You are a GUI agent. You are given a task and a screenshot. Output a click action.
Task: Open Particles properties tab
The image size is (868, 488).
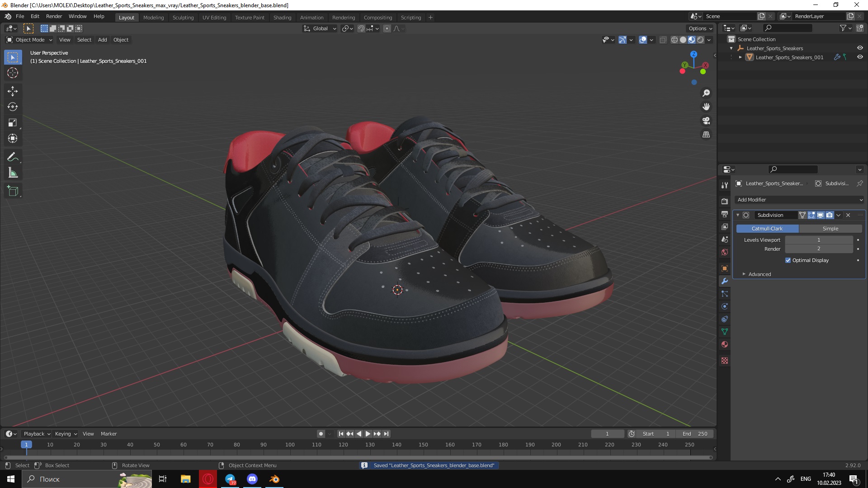725,294
